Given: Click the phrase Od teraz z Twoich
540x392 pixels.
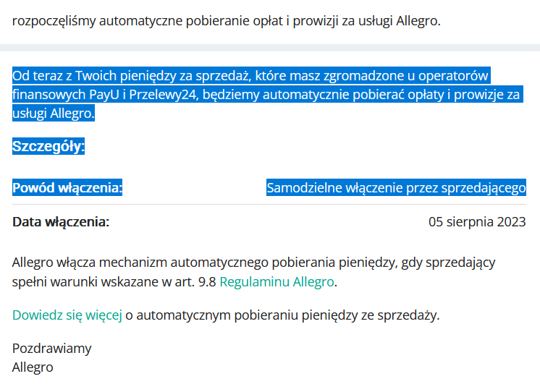Looking at the screenshot, I should tap(64, 76).
